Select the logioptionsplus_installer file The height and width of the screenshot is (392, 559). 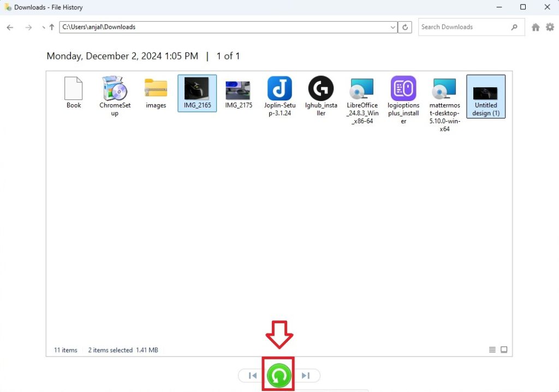pos(403,100)
